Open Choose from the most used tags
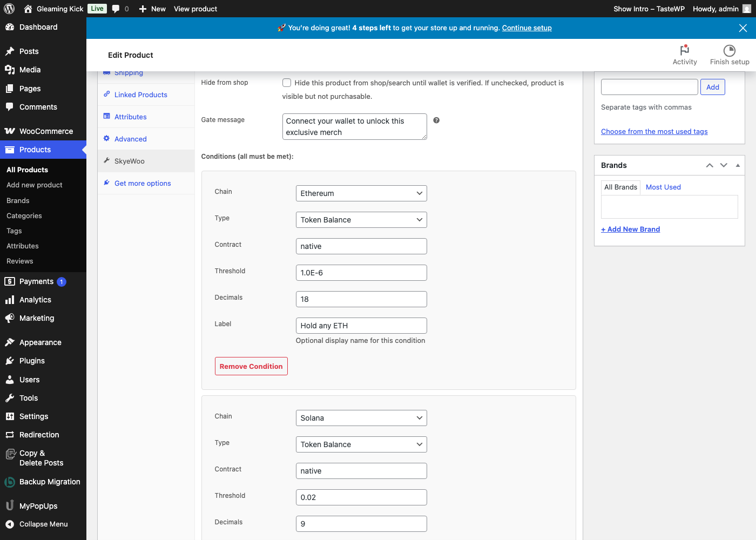The image size is (756, 540). click(x=654, y=131)
